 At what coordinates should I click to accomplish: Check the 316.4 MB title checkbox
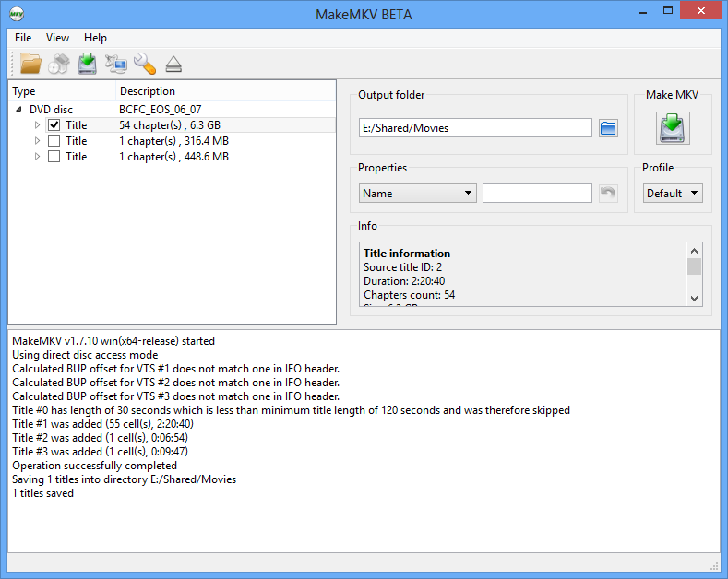click(x=54, y=141)
